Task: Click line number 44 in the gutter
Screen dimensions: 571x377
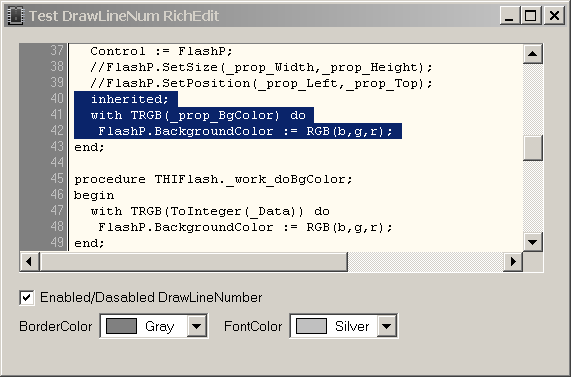Action: point(57,162)
